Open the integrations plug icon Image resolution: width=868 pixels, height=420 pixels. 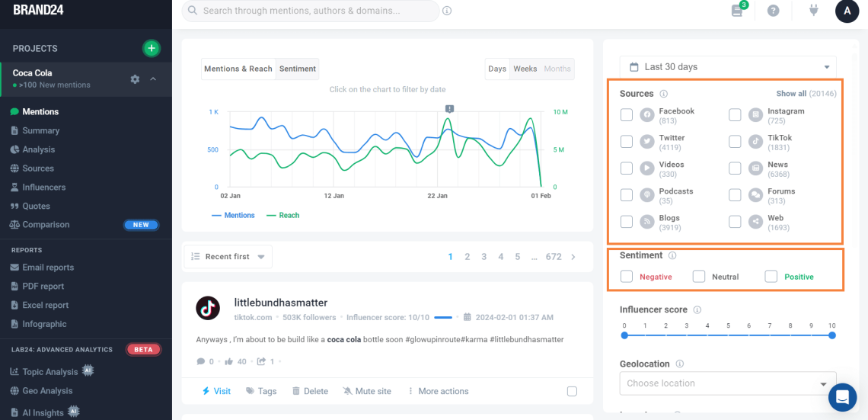[813, 10]
